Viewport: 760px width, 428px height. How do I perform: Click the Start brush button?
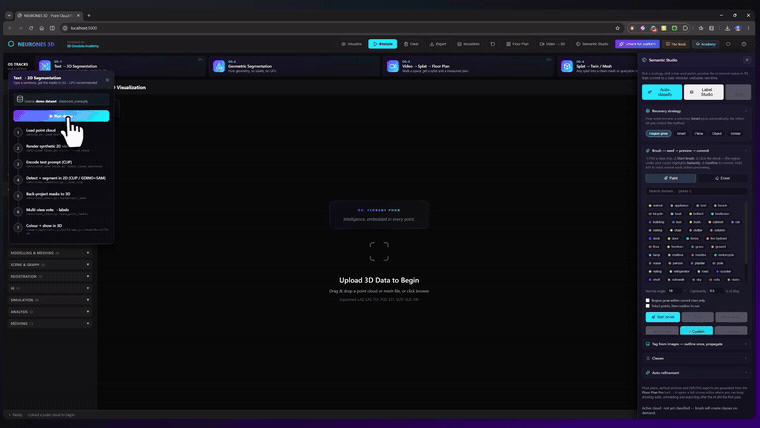(663, 317)
